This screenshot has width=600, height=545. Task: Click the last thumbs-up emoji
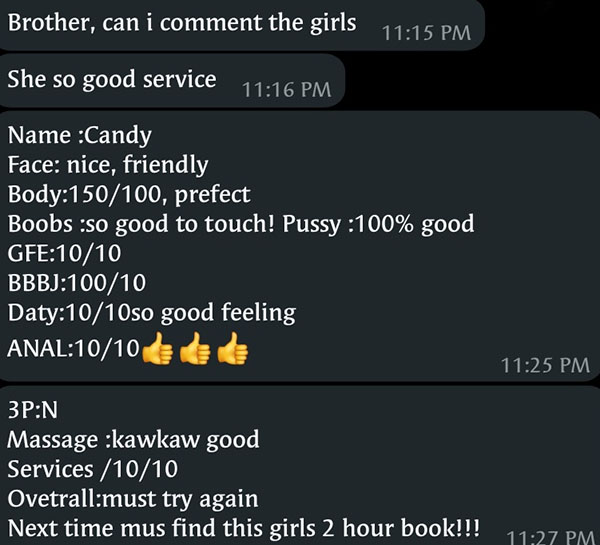232,348
